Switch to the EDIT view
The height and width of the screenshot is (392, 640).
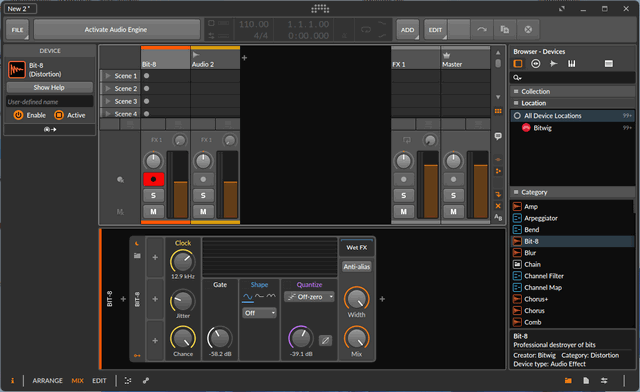tap(99, 381)
